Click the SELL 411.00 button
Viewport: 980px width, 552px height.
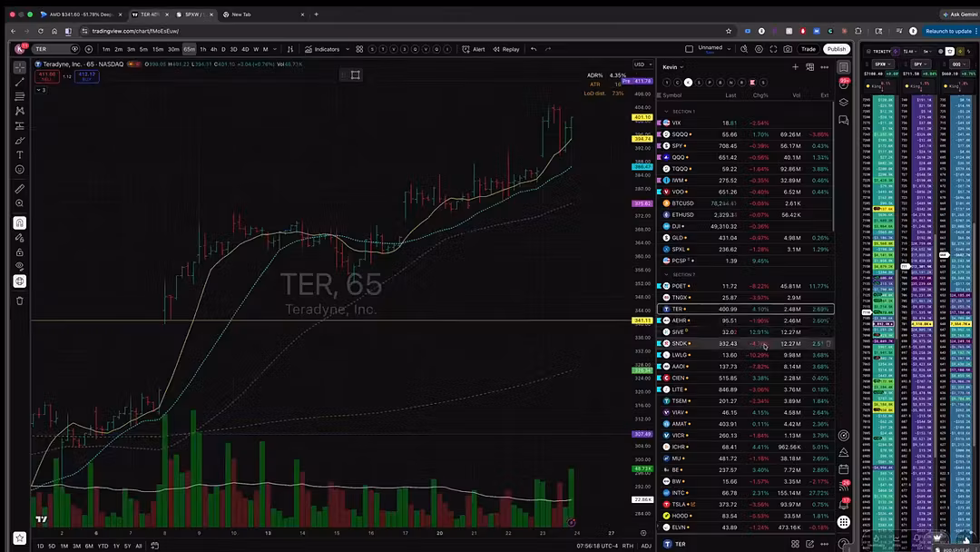pyautogui.click(x=46, y=76)
